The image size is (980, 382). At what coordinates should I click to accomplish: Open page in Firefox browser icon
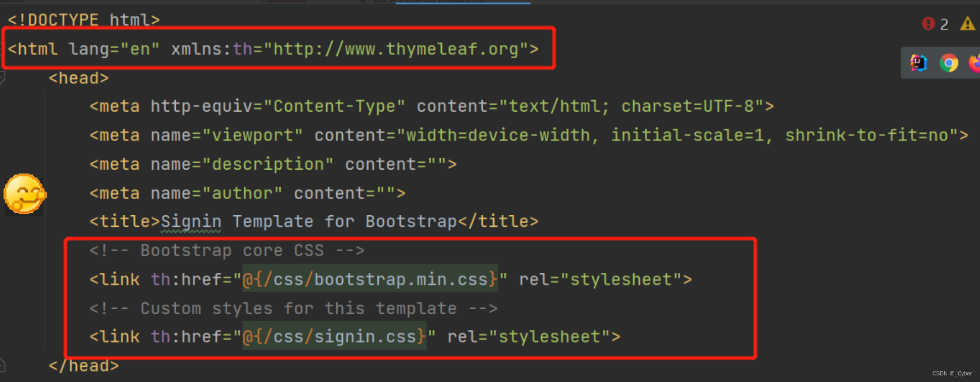click(975, 63)
